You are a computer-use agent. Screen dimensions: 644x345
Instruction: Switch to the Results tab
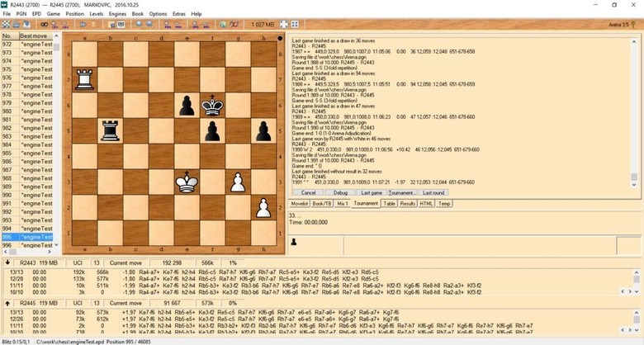click(x=407, y=202)
